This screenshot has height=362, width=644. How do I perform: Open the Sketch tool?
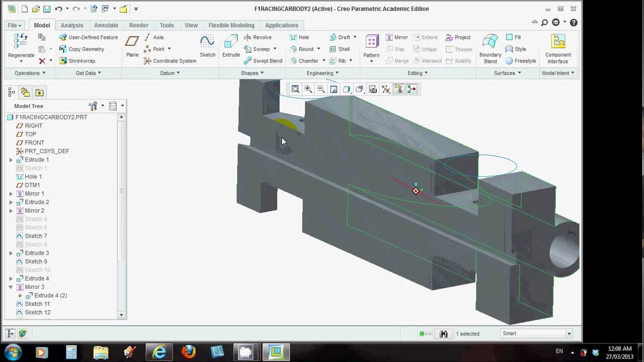(207, 46)
